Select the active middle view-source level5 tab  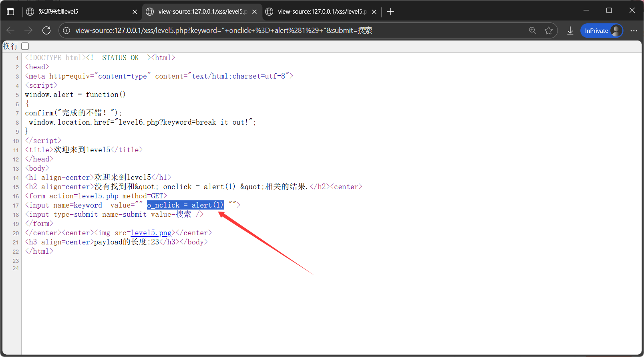(202, 12)
